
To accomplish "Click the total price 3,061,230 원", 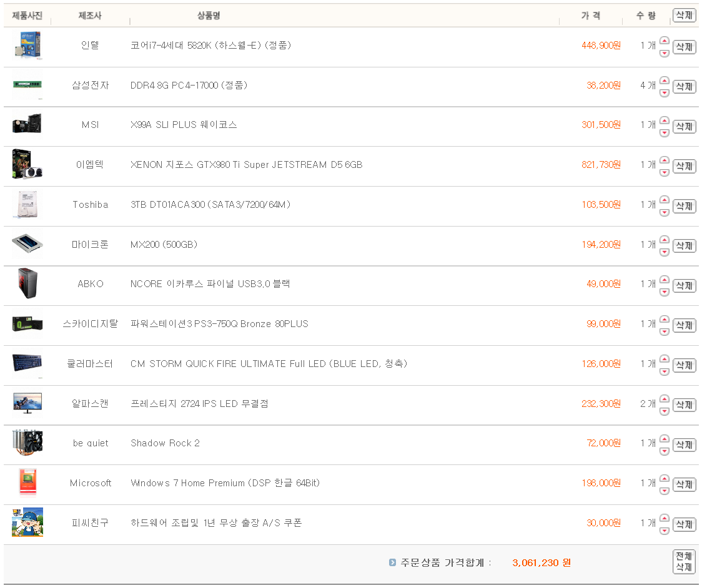I will (541, 562).
